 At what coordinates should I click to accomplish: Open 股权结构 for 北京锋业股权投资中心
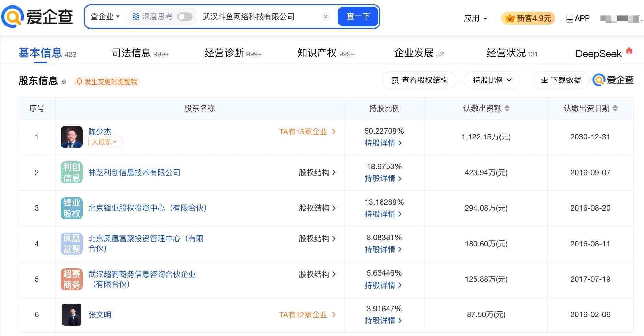click(317, 208)
